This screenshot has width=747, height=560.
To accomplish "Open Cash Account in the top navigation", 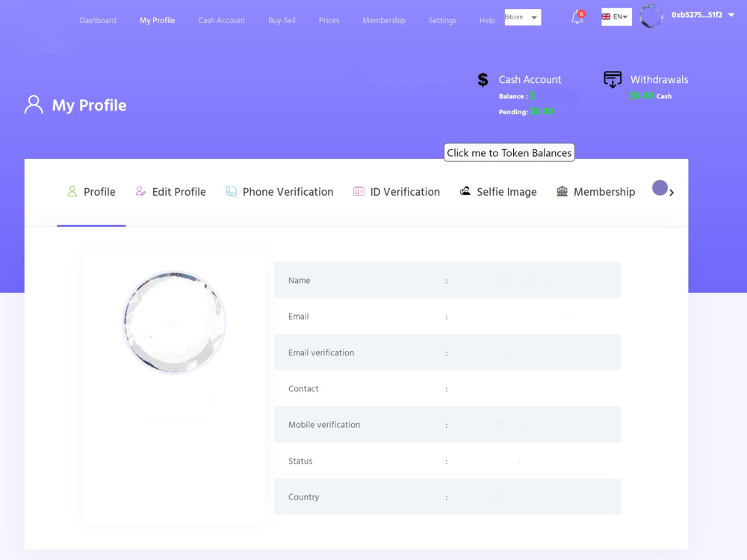I will point(222,20).
